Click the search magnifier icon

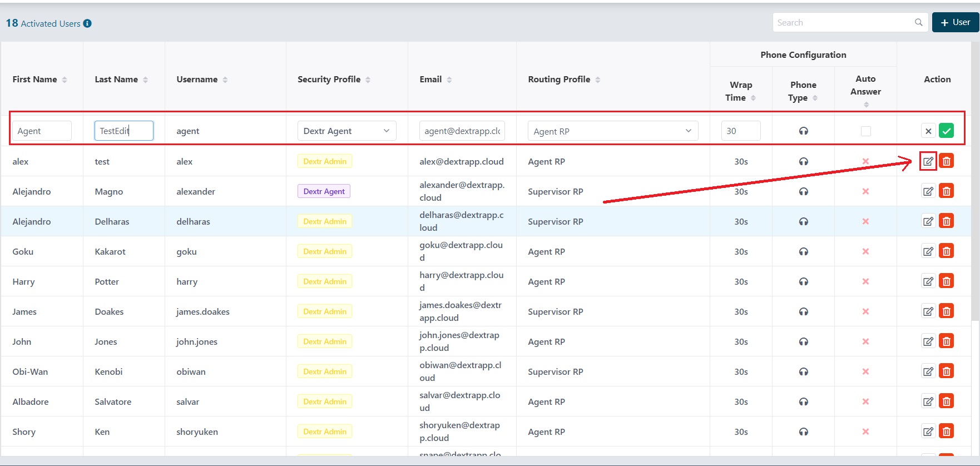[918, 22]
